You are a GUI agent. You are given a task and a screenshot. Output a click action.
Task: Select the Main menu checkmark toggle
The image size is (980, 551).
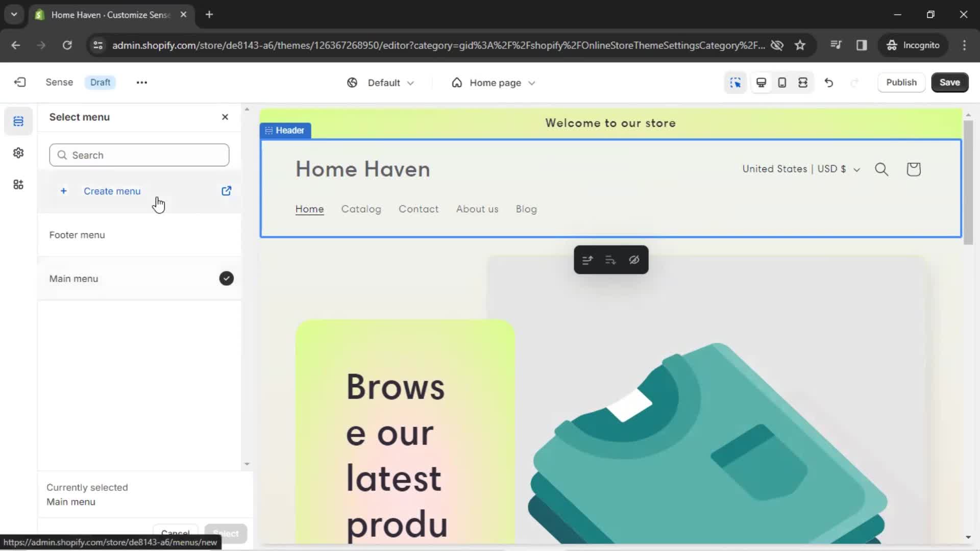226,278
